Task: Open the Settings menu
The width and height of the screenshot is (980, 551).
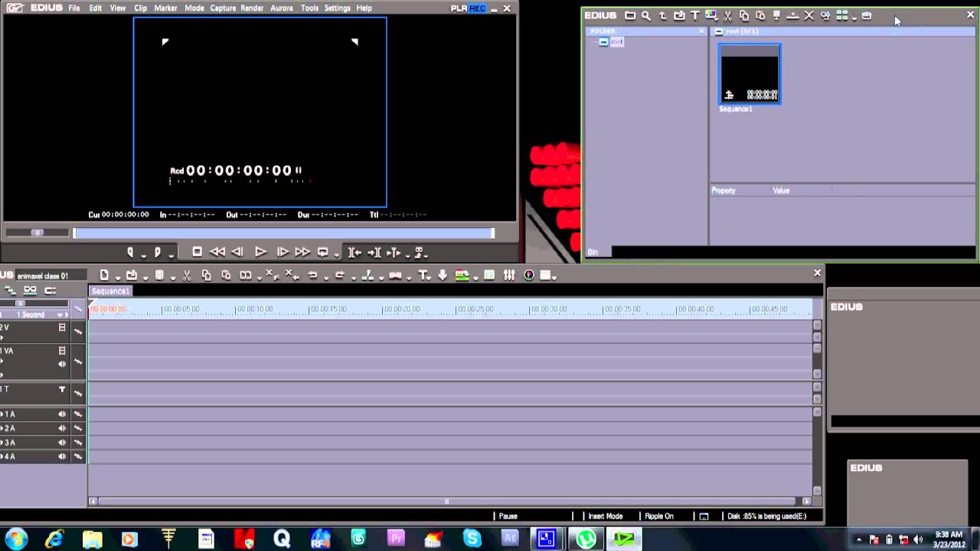Action: [x=337, y=8]
